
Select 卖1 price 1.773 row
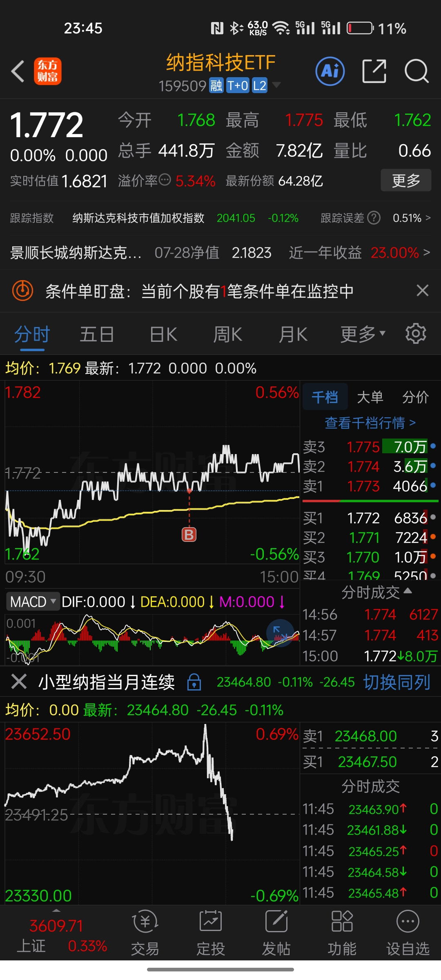(x=370, y=486)
